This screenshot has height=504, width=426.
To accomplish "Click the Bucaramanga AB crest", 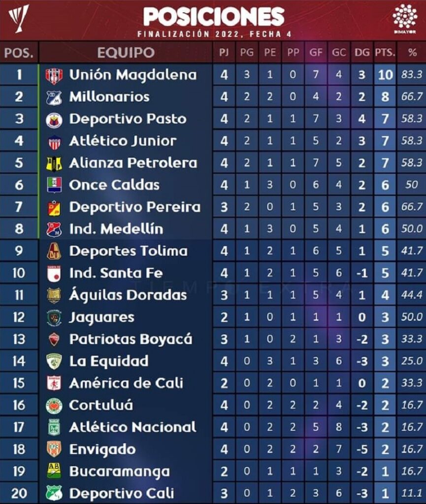I will 54,471.
